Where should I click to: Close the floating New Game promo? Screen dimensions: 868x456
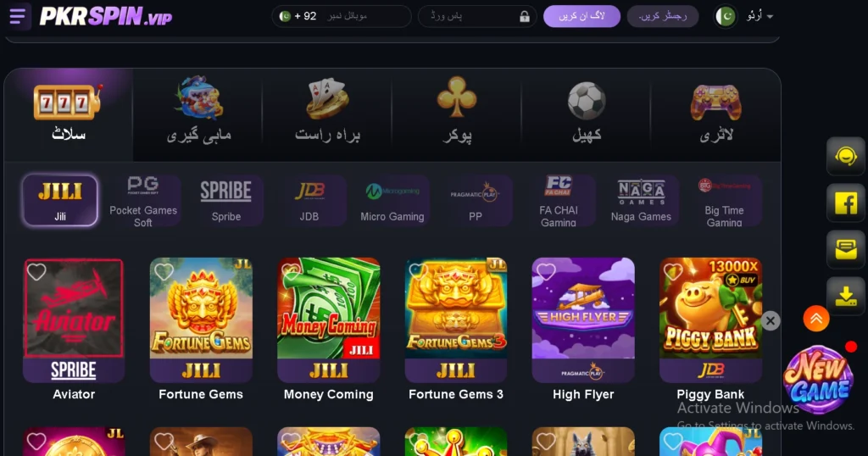(770, 320)
